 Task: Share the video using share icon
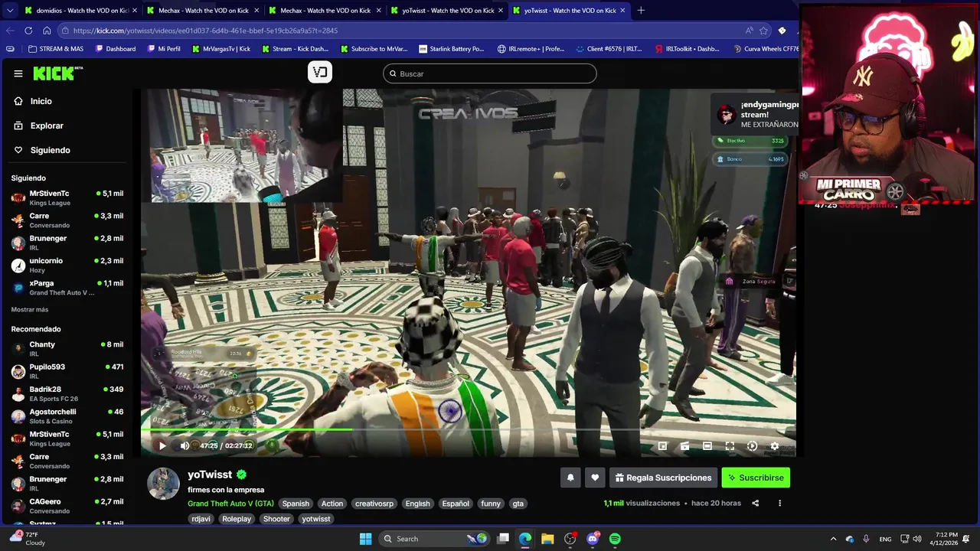(756, 504)
